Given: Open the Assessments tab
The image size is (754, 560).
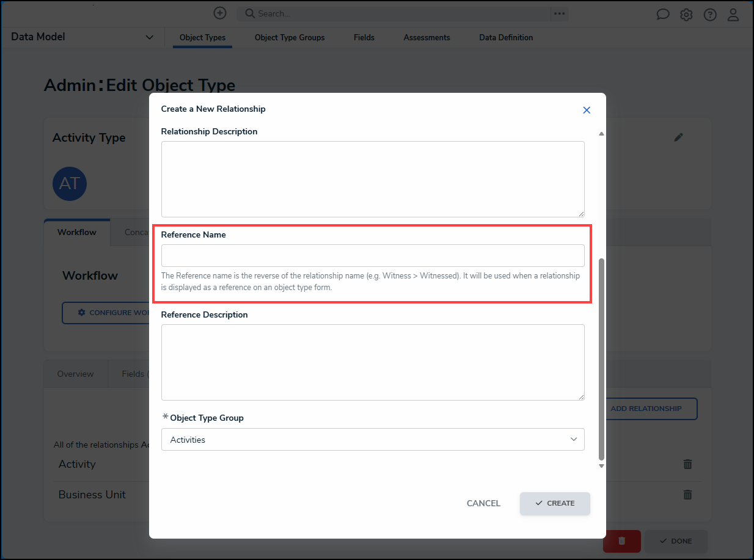Looking at the screenshot, I should click(x=426, y=38).
